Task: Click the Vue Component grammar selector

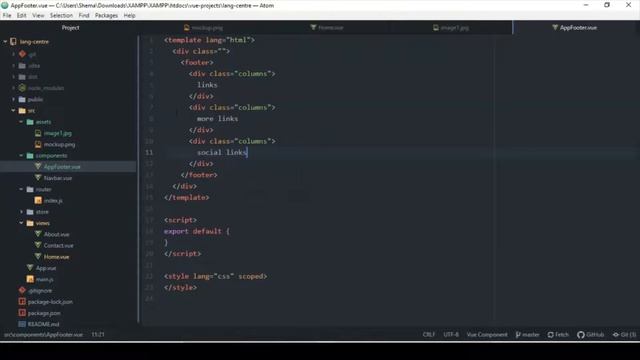Action: pyautogui.click(x=487, y=335)
